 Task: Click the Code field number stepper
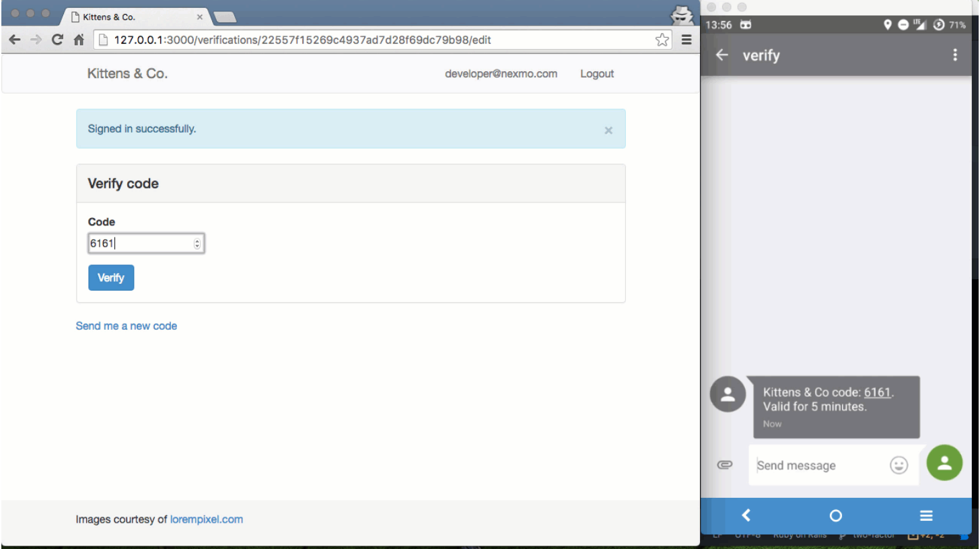pos(197,244)
